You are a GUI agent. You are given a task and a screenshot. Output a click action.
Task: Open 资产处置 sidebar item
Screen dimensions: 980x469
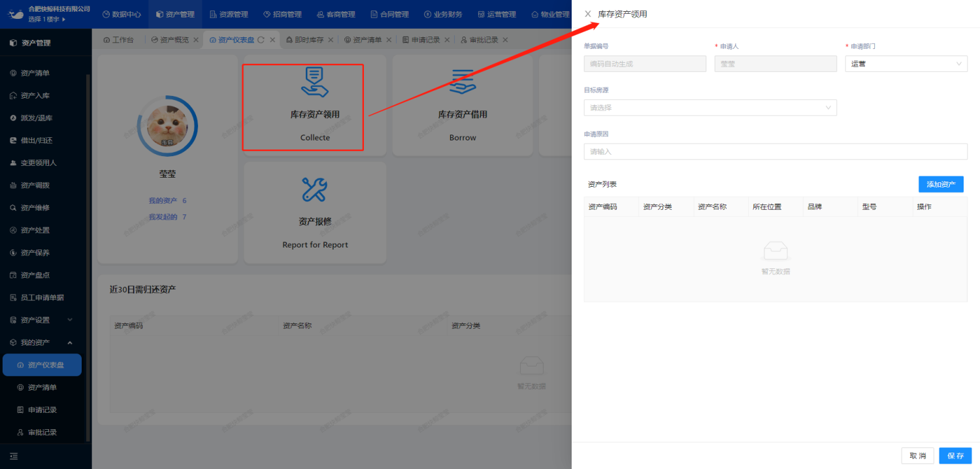click(x=35, y=230)
